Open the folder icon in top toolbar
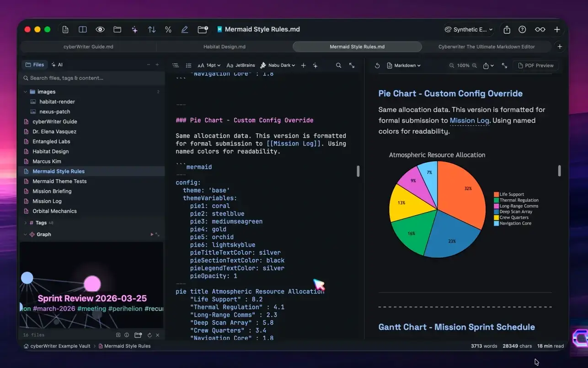 118,29
